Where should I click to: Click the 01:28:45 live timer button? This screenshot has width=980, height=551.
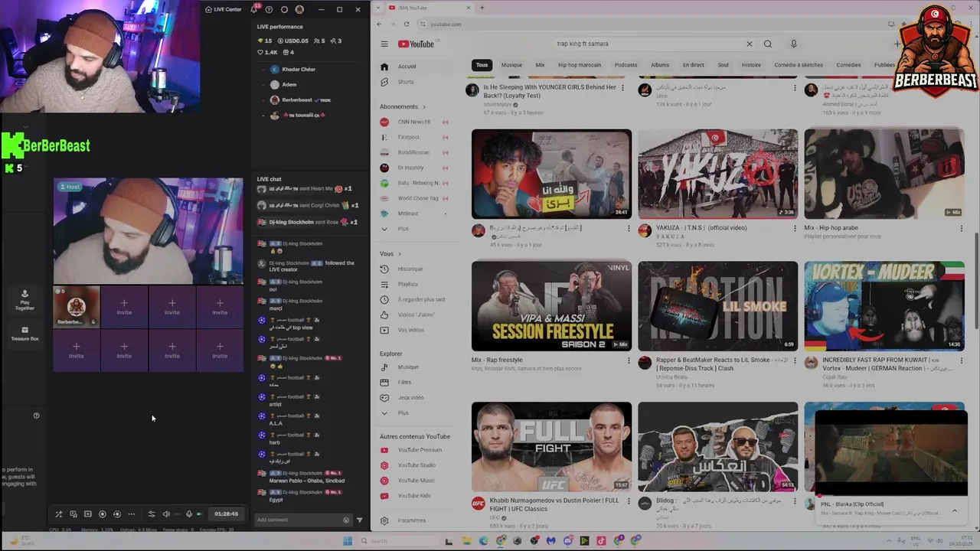(x=226, y=514)
